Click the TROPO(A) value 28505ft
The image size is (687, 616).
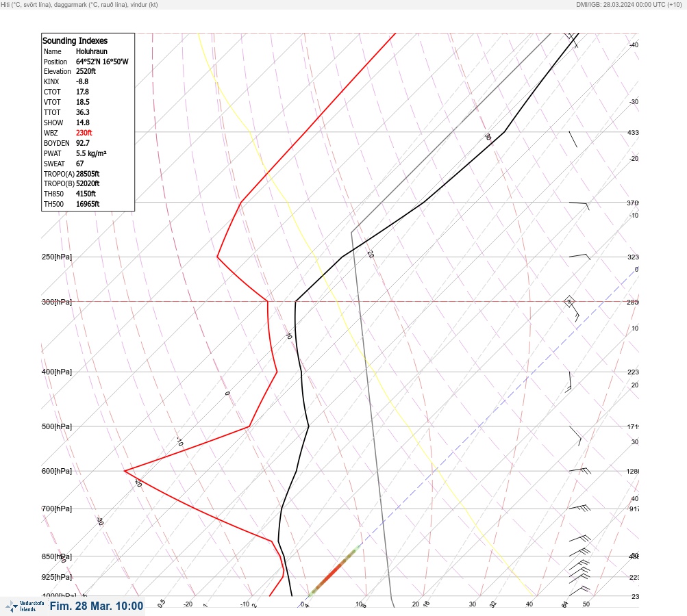88,174
